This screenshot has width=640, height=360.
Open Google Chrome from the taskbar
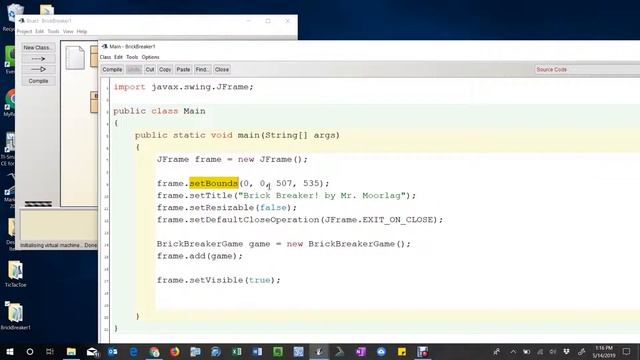coord(154,351)
